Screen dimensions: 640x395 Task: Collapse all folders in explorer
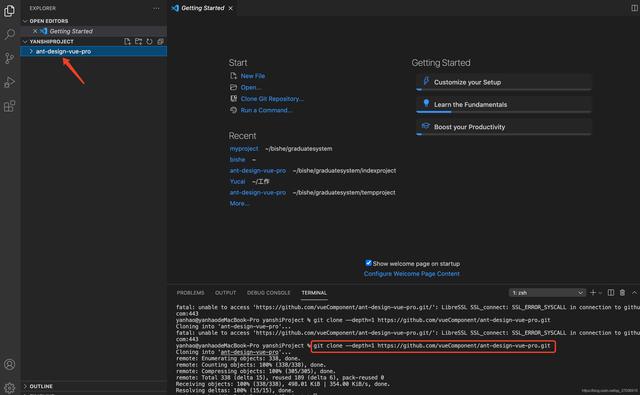coord(160,42)
